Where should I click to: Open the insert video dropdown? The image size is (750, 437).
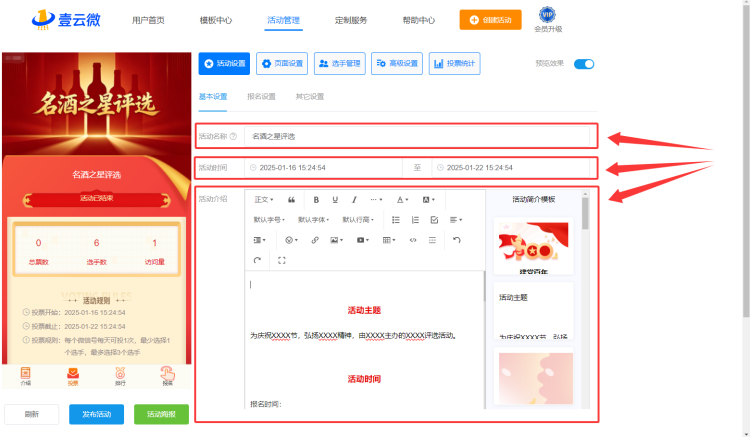[x=363, y=240]
